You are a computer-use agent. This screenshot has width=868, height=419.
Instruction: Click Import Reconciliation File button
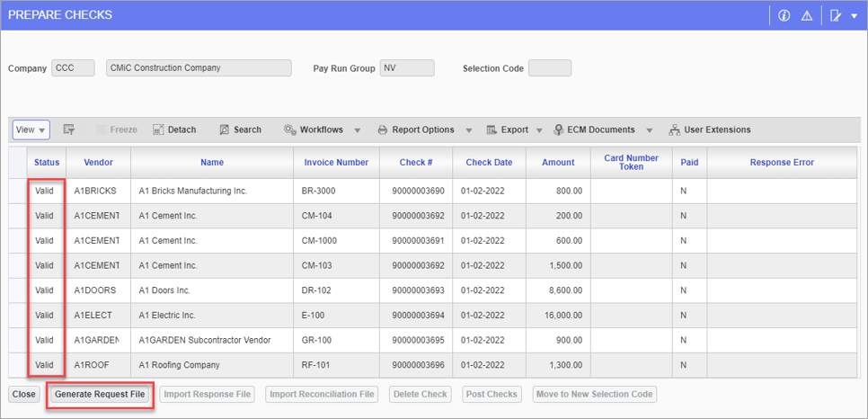coord(323,395)
